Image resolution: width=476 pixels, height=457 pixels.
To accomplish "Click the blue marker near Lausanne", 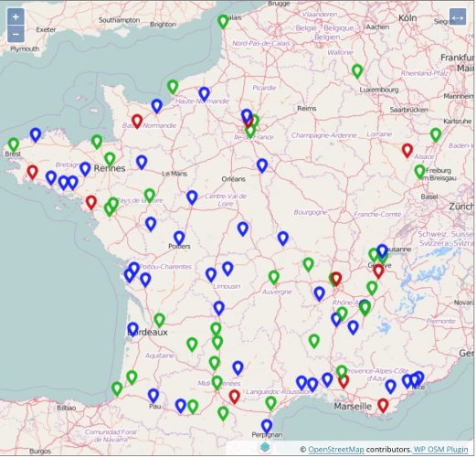I will [x=382, y=251].
